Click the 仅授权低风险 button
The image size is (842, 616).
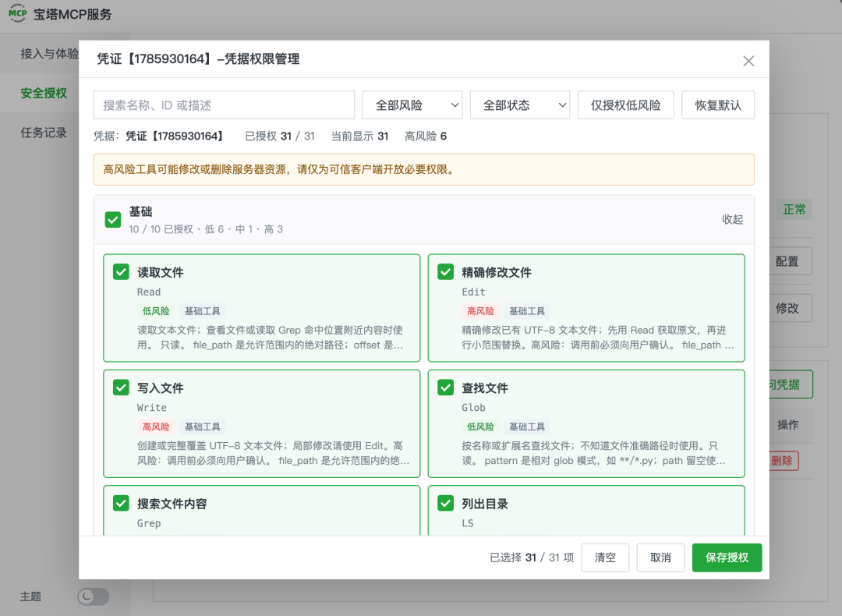coord(625,104)
